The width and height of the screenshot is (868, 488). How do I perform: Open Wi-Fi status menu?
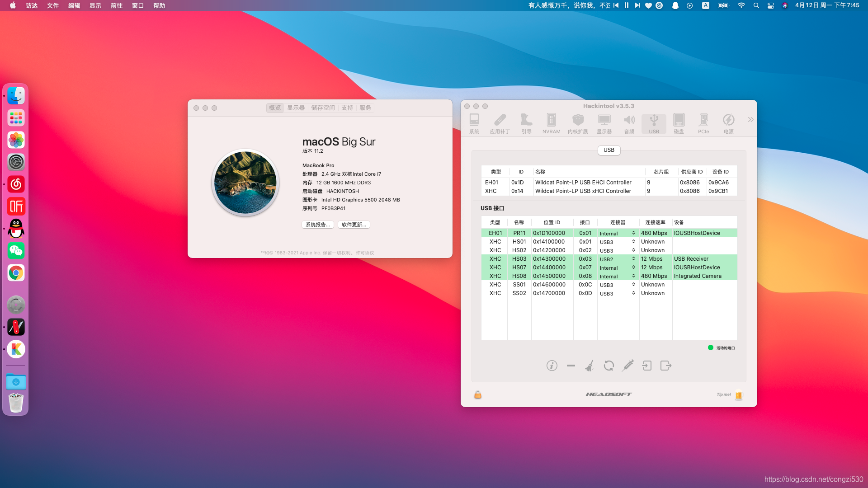[741, 5]
